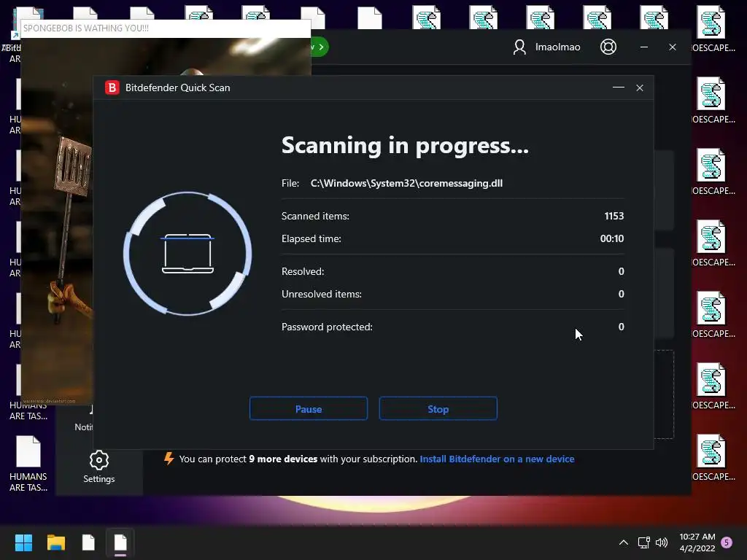Minimize the main Bitdefender window

[x=644, y=47]
